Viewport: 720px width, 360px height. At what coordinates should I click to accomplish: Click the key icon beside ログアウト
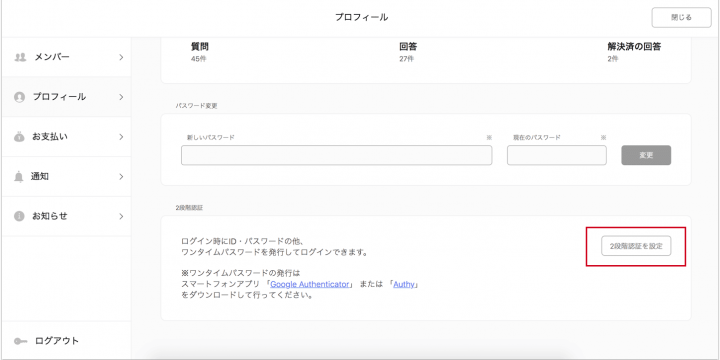click(21, 341)
